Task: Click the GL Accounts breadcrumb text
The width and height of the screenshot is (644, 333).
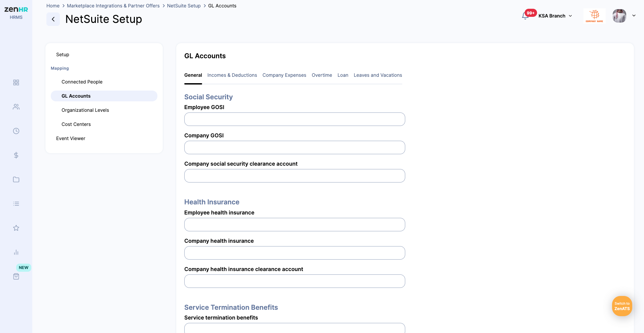Action: click(x=222, y=6)
